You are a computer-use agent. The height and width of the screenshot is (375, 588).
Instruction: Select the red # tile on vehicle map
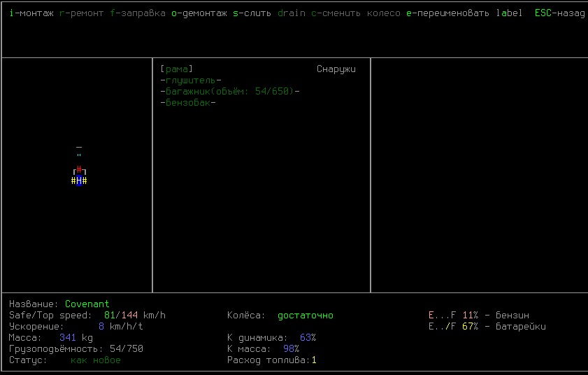tap(79, 169)
